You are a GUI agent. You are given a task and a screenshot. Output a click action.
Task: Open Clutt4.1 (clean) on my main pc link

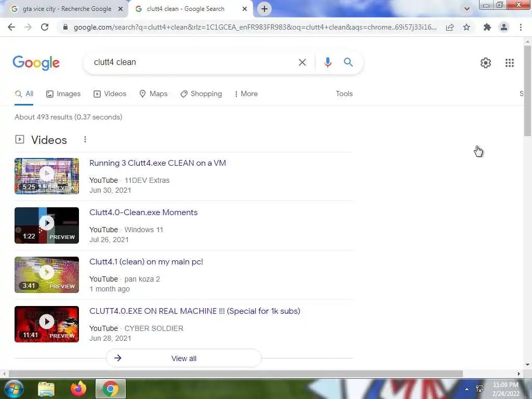coord(146,262)
